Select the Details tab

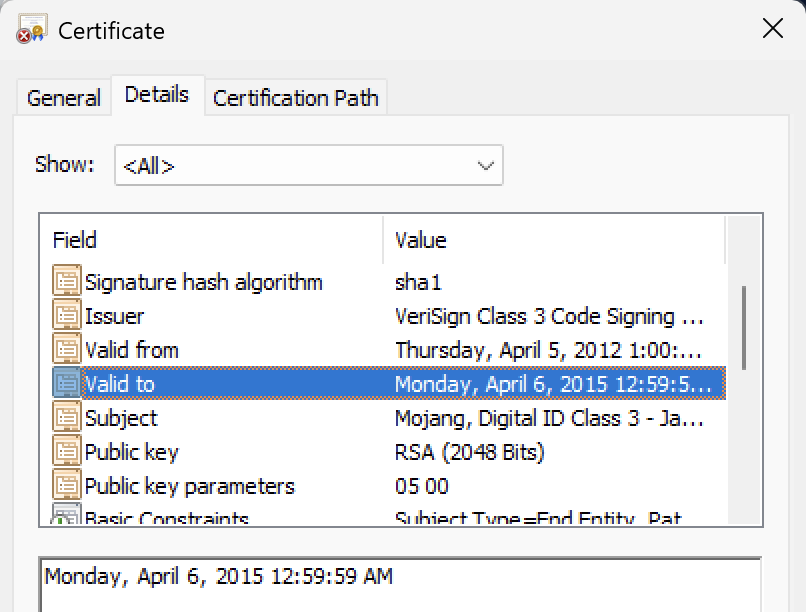coord(157,95)
